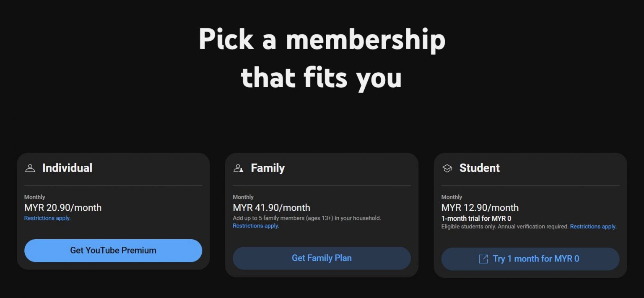The image size is (644, 298).
Task: Open Restrictions apply link in Student plan
Action: 593,227
